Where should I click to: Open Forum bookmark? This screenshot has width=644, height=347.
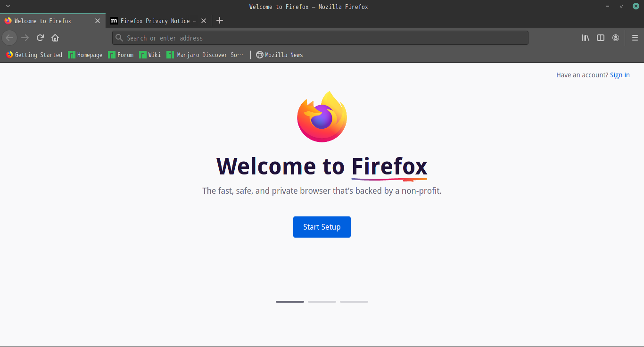[x=121, y=55]
